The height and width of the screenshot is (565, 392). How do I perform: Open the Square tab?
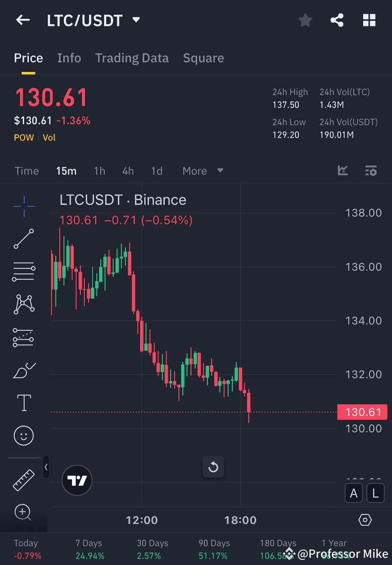(203, 58)
